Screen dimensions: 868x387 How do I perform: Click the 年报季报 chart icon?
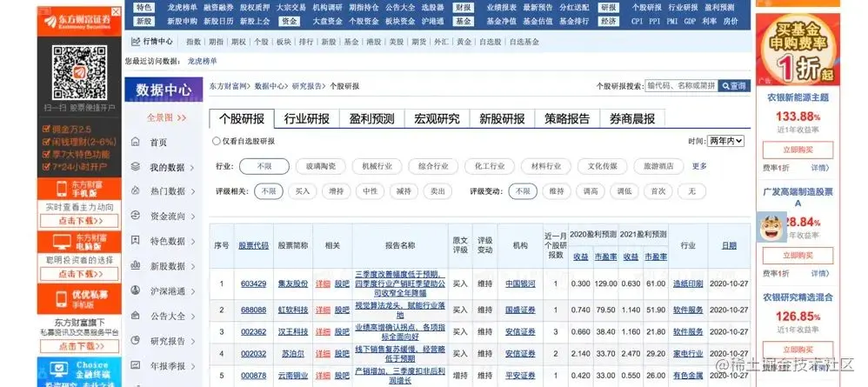pyautogui.click(x=136, y=365)
